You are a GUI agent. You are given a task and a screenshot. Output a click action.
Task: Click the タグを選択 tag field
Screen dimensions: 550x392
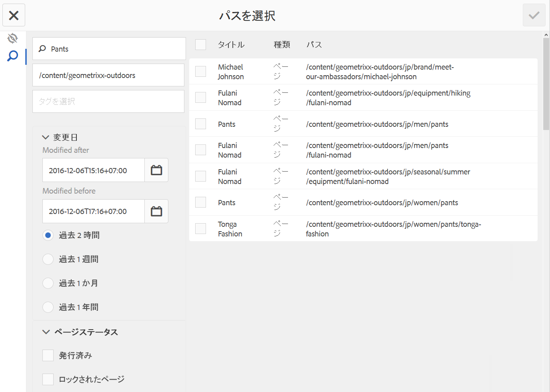click(108, 101)
